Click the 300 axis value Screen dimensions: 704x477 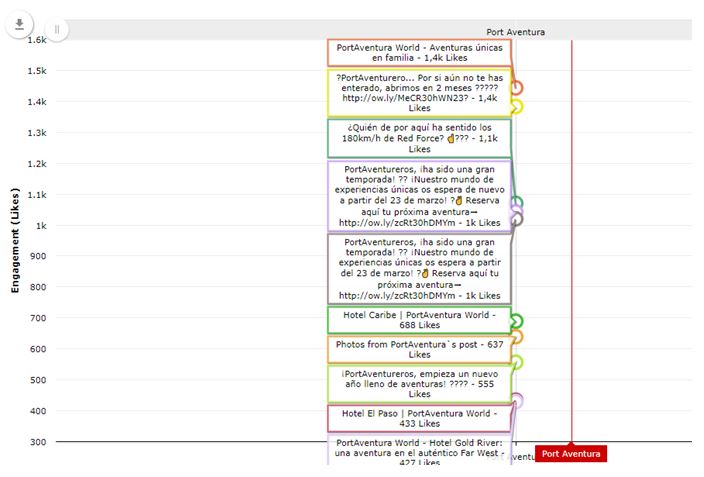click(x=38, y=442)
